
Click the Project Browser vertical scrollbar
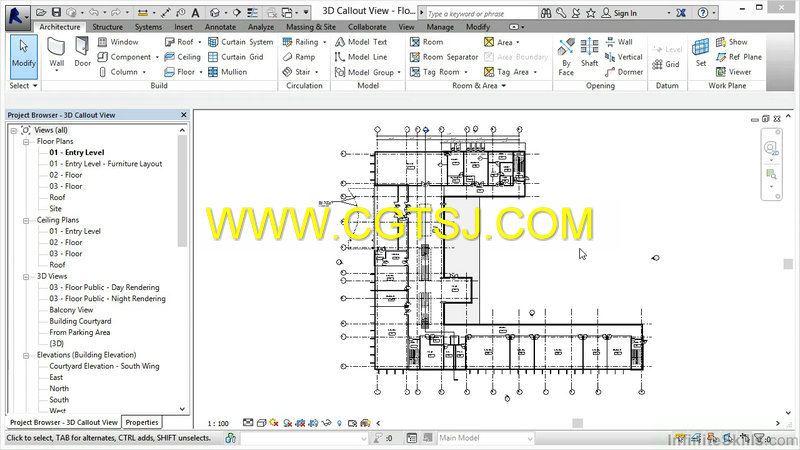pyautogui.click(x=182, y=191)
